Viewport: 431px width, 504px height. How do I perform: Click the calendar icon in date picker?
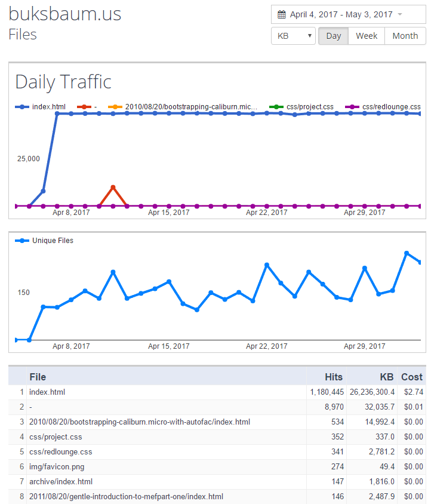[282, 14]
